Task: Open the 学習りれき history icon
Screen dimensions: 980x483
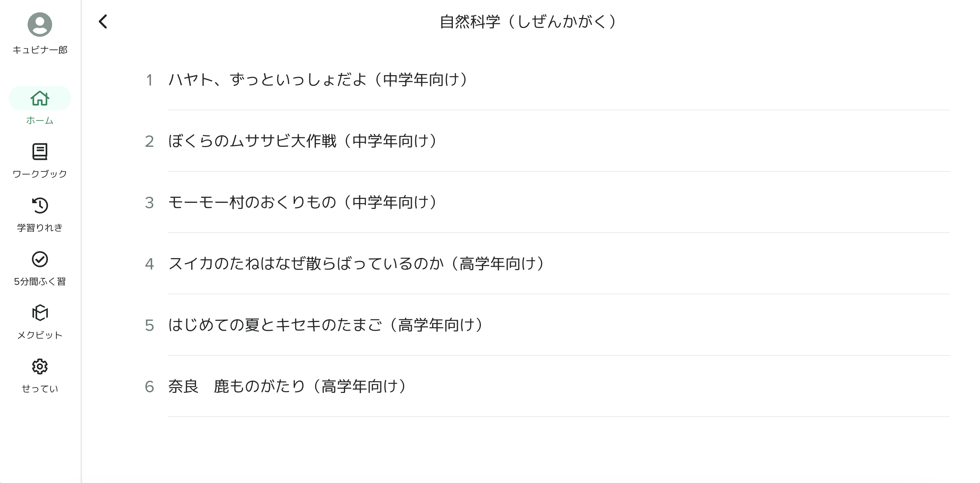Action: tap(40, 205)
